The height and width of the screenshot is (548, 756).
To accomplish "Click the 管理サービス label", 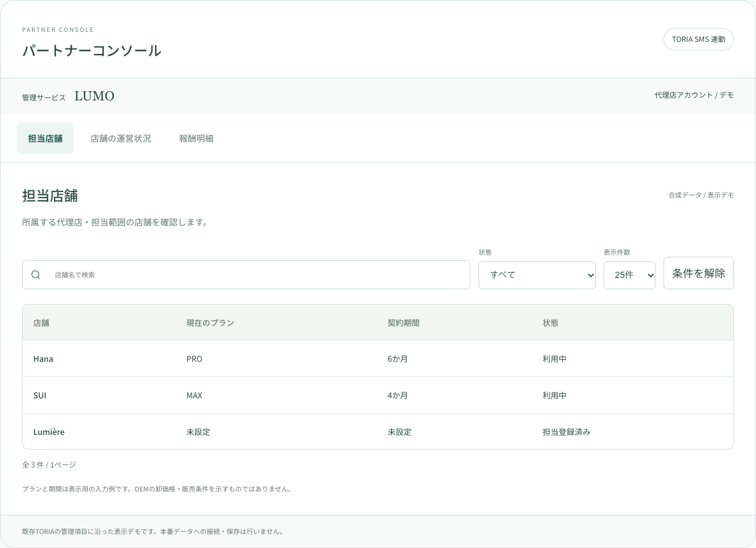I will coord(43,98).
